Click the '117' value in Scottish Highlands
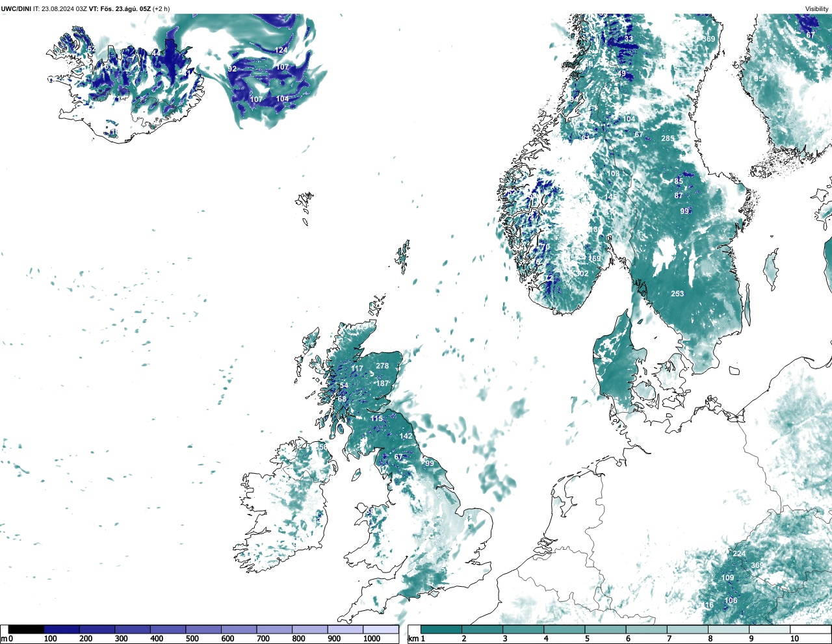Screen dimensions: 832x644 point(357,368)
